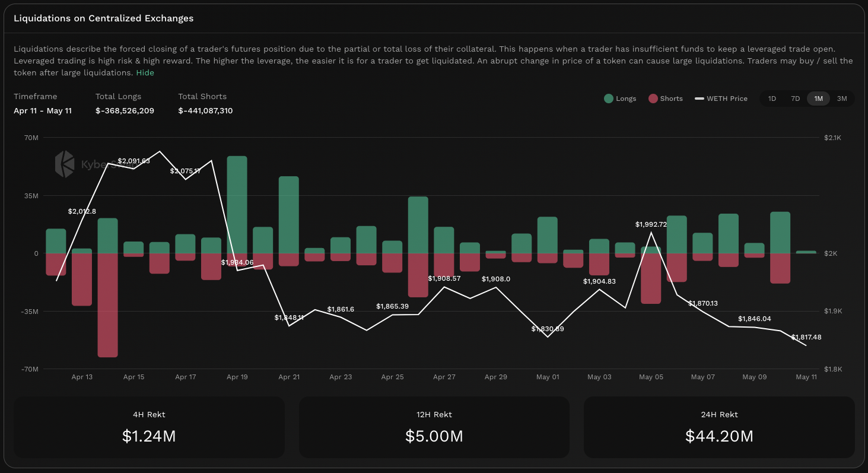868x473 pixels.
Task: Click the $1,817.48 final price point
Action: pyautogui.click(x=806, y=345)
